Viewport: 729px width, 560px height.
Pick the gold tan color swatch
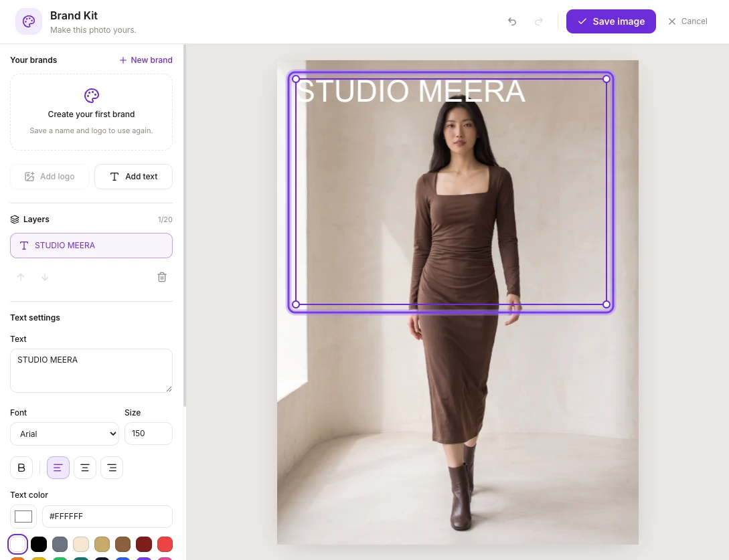(102, 544)
